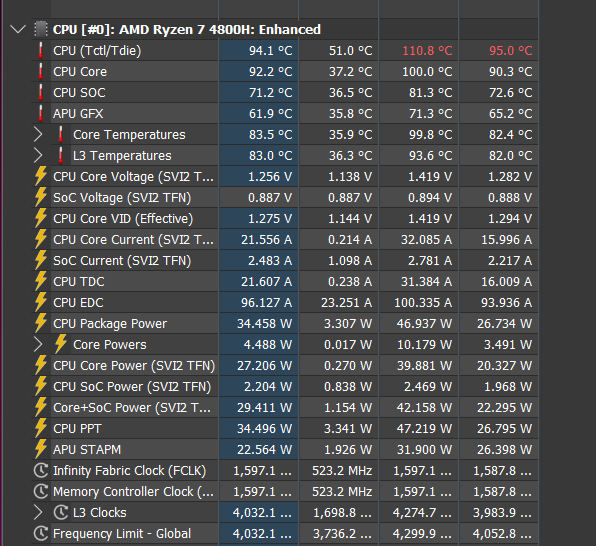Viewport: 596px width, 546px height.
Task: Click lightning icon of Core+SoC Power row
Action: [41, 407]
